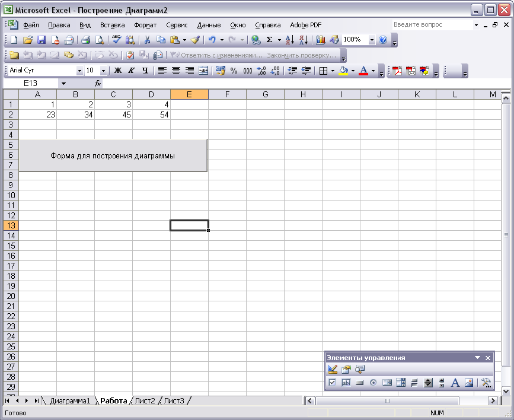Open More Controls hammer-wrench button
514x420 pixels.
[x=486, y=383]
